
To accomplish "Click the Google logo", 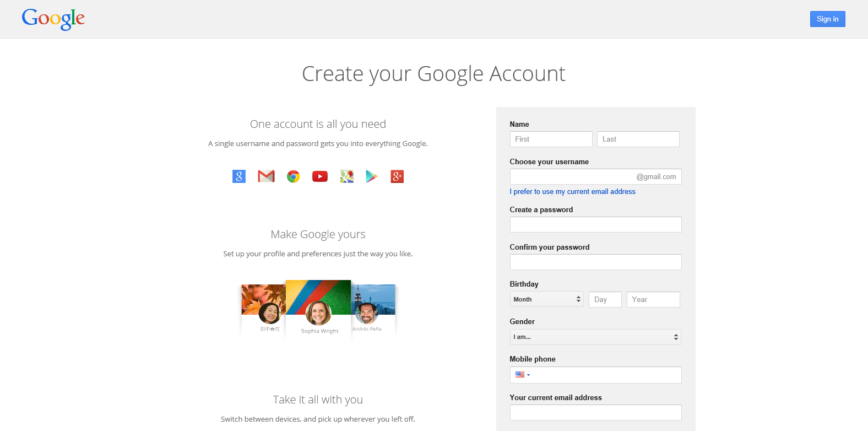I will pos(53,19).
